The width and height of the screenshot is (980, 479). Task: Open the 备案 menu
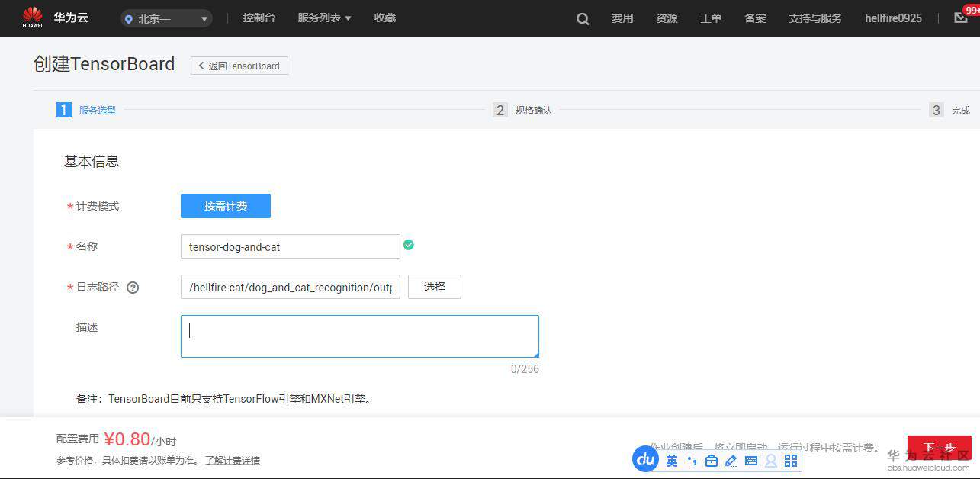[755, 18]
